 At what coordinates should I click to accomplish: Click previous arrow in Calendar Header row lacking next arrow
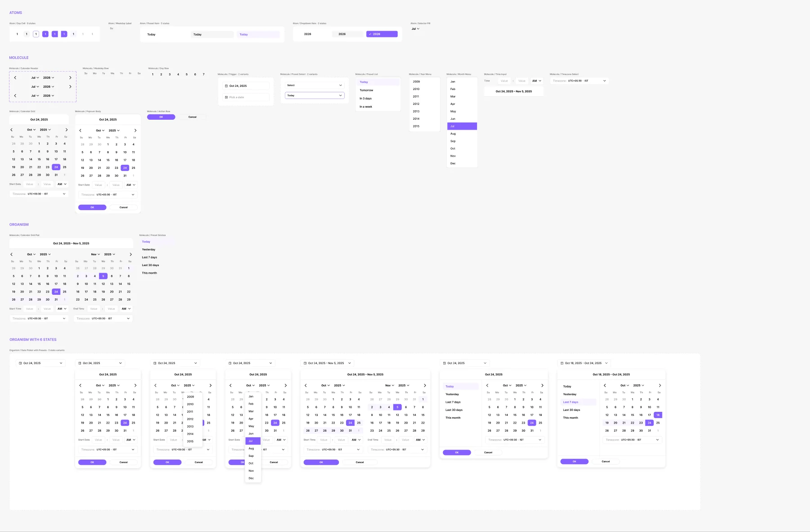click(x=15, y=95)
